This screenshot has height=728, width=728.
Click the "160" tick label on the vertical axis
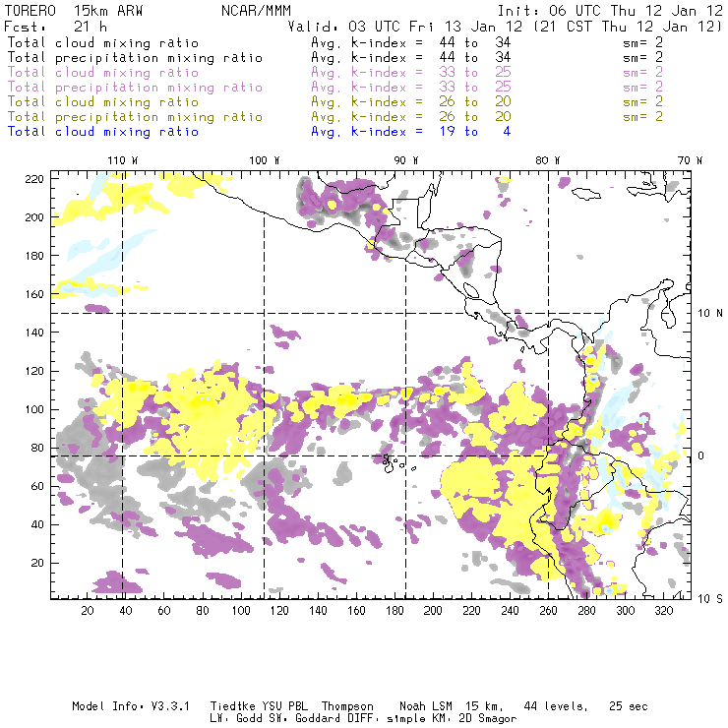(x=34, y=294)
